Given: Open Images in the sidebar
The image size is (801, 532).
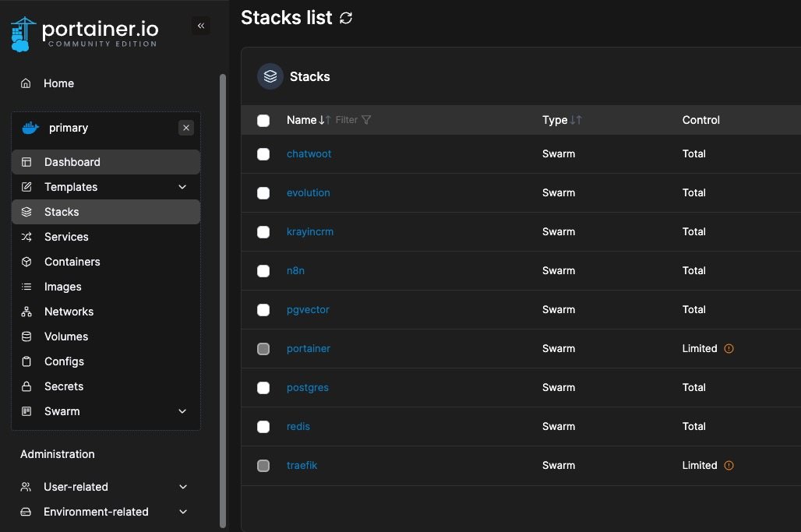Looking at the screenshot, I should [106, 287].
